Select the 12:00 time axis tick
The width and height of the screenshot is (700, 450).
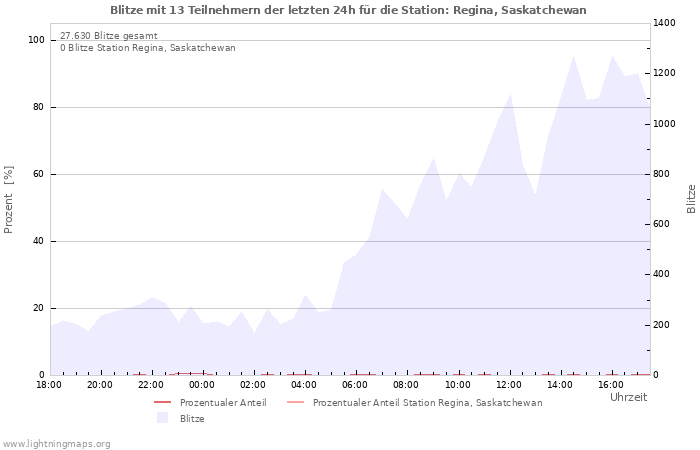point(509,385)
